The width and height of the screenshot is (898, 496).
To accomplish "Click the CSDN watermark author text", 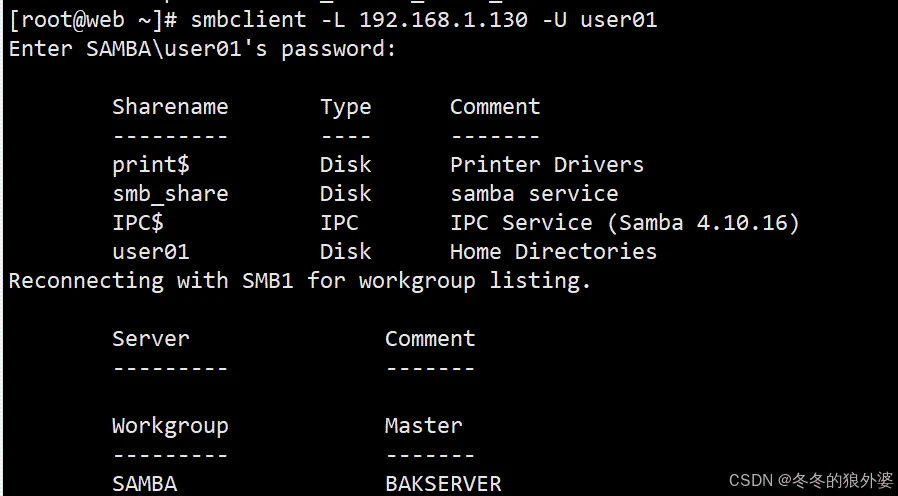I will tap(811, 481).
